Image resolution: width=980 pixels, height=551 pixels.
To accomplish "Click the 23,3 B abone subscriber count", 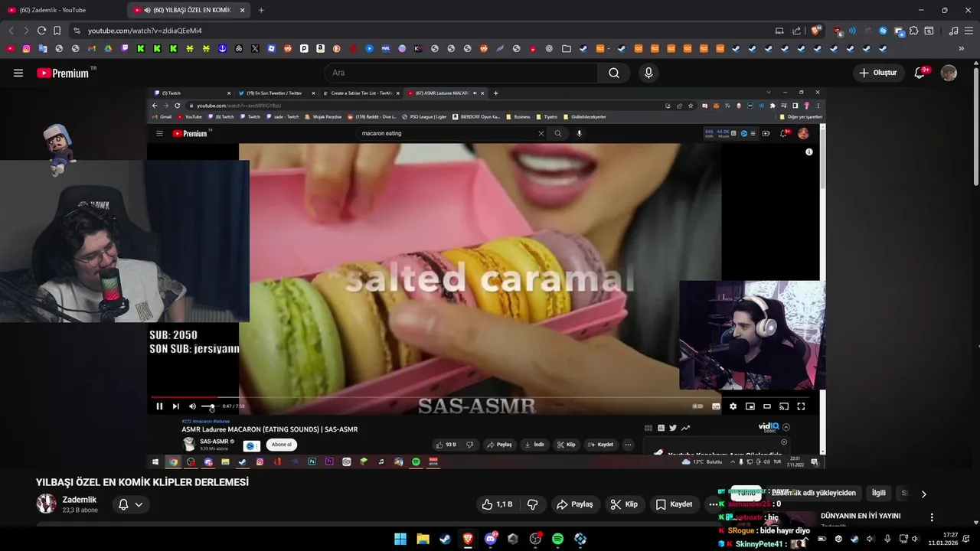I will (x=80, y=510).
